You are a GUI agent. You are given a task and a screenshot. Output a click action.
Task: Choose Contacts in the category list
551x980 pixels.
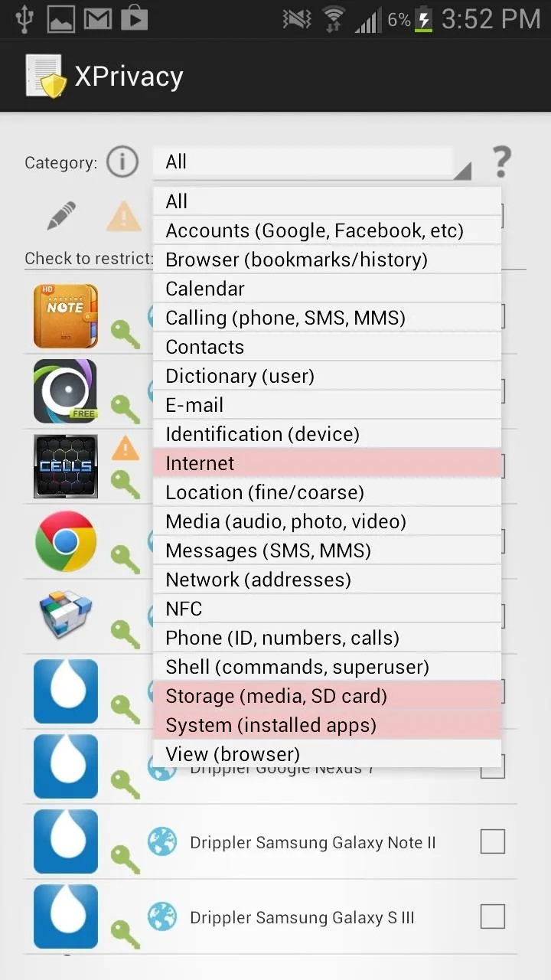click(x=327, y=347)
